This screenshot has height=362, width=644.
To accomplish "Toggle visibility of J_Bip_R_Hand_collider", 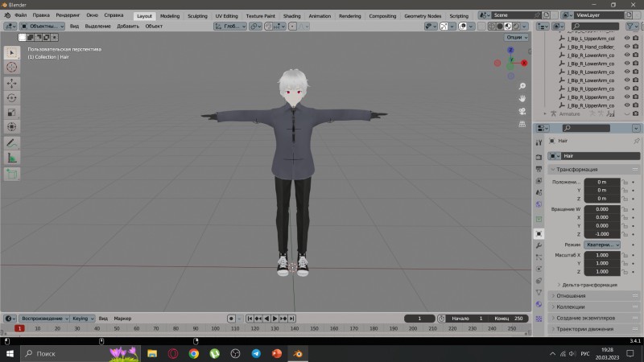I will click(627, 47).
